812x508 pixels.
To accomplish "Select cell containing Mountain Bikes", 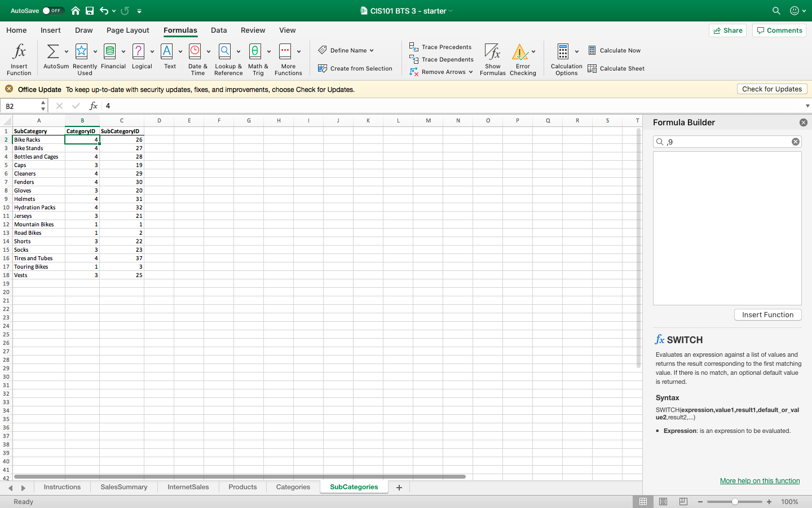I will click(39, 224).
